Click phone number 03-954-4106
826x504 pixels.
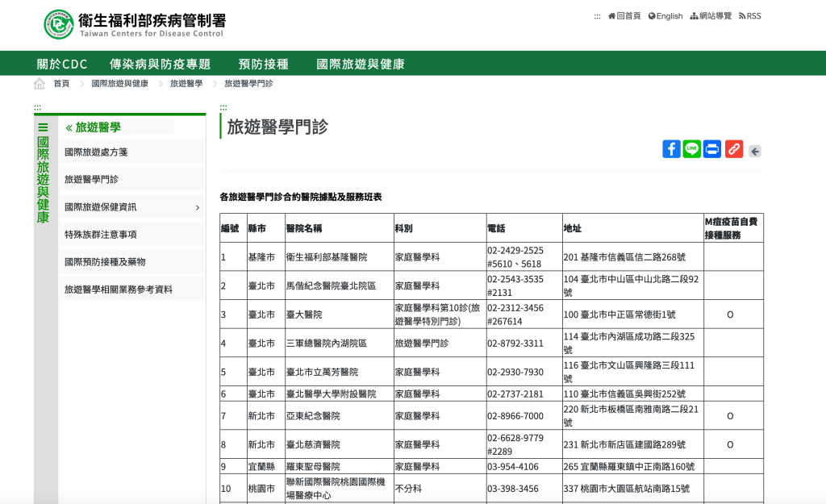click(x=513, y=467)
